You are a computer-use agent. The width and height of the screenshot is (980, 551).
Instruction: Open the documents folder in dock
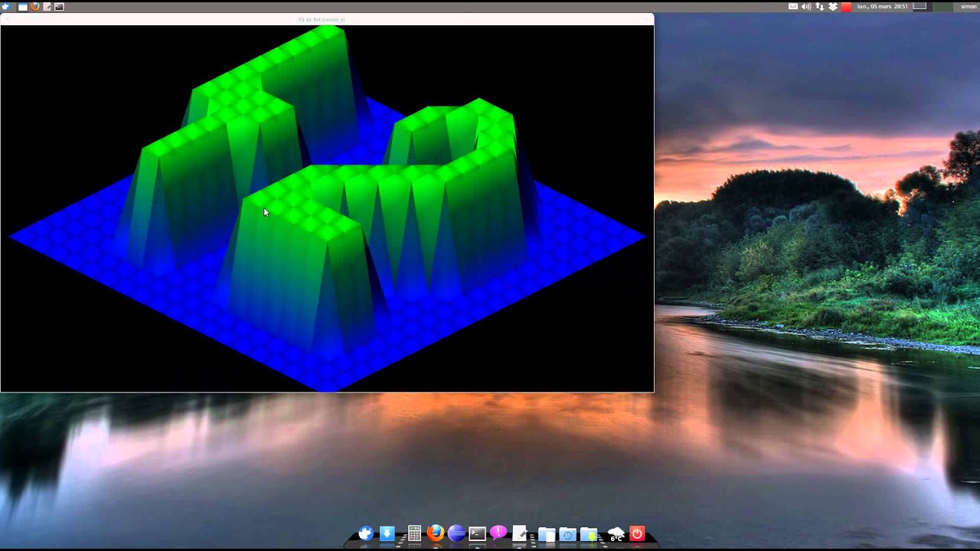coord(547,534)
